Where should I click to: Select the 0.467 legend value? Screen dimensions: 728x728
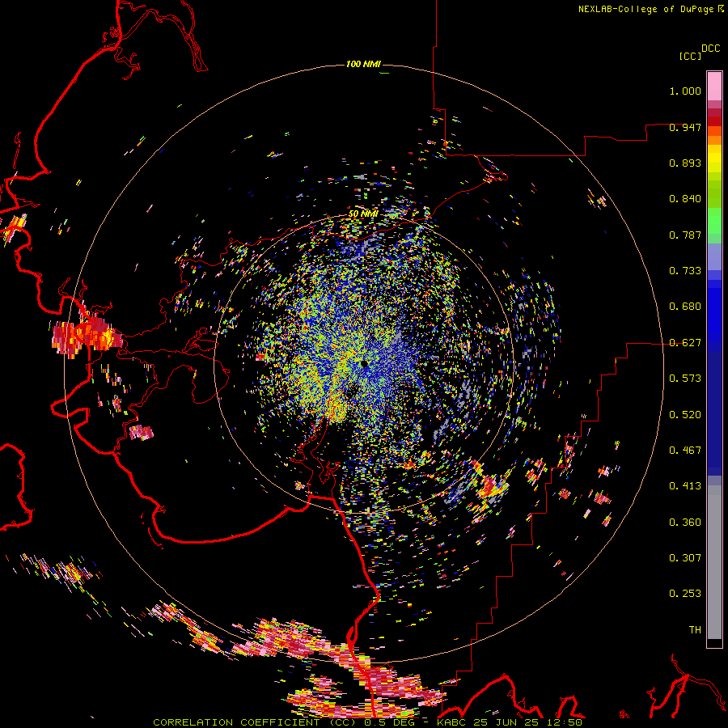point(685,451)
